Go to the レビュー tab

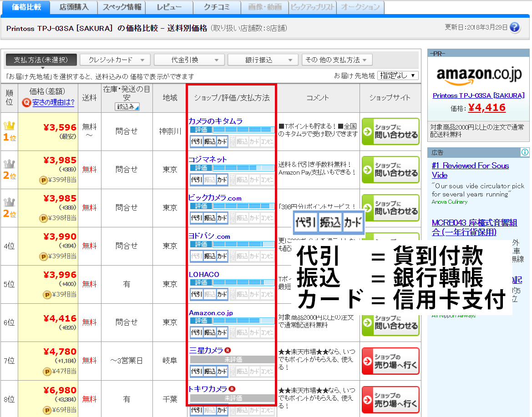(x=169, y=7)
